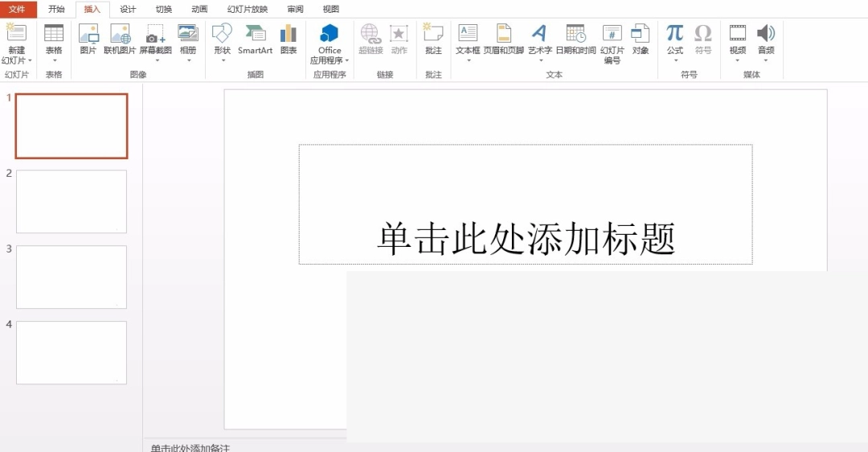Viewport: 868px width, 452px height.
Task: Open the Animations (动画) tab
Action: point(199,9)
